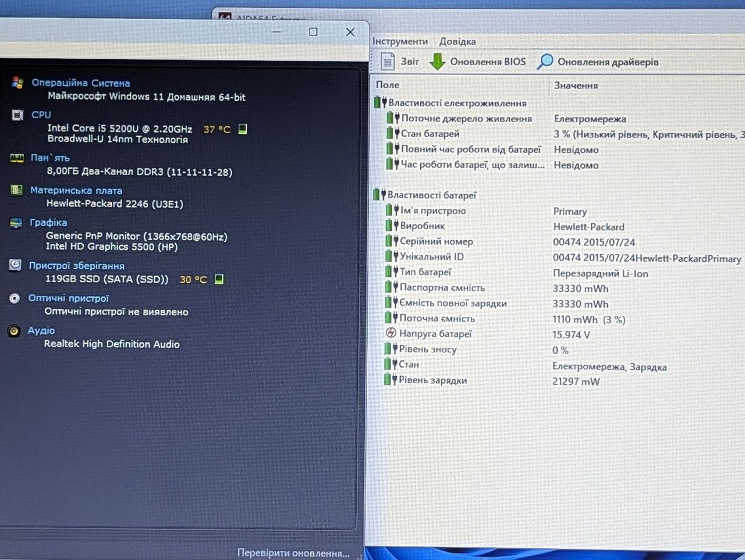Screen dimensions: 745x560
Task: Click the Електромережа value for power source
Action: (590, 119)
